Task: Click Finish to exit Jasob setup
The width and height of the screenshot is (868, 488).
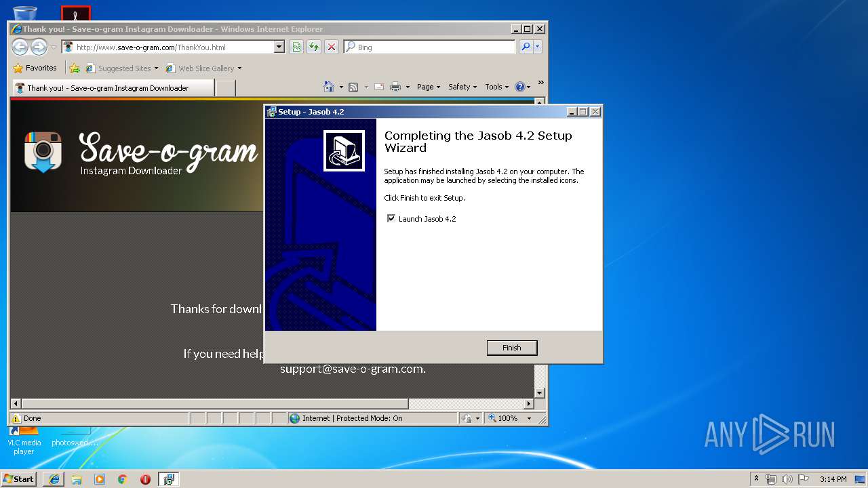Action: pos(512,348)
